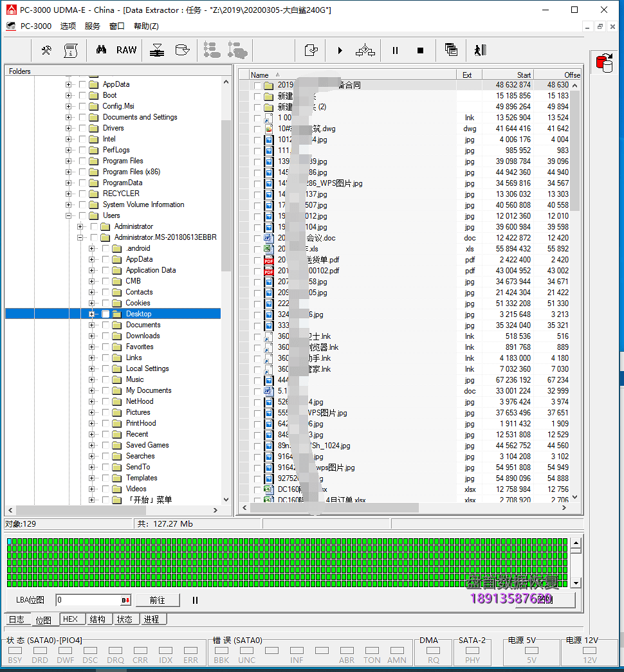Open the 服务 menu
Screen dimensions: 624x672
pos(92,26)
